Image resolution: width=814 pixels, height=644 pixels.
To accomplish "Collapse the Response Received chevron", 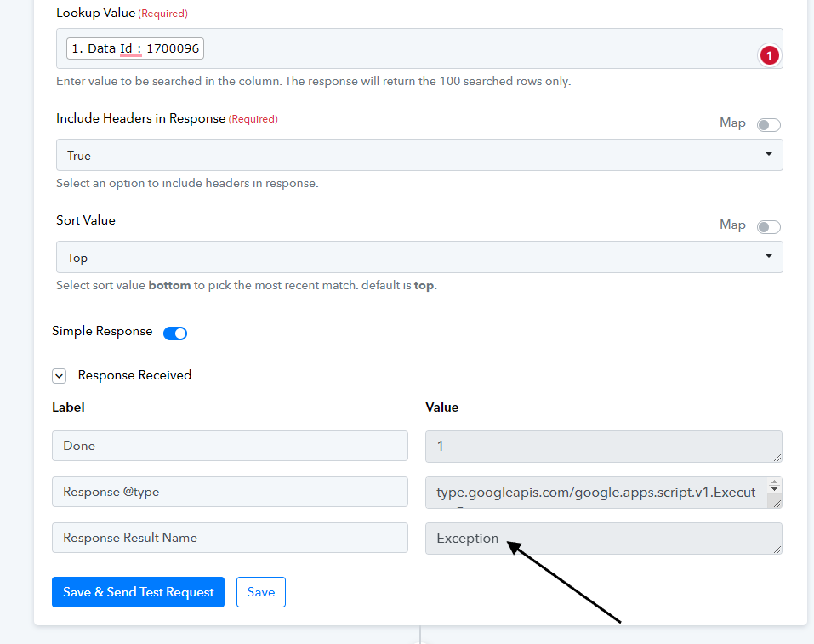I will (60, 376).
